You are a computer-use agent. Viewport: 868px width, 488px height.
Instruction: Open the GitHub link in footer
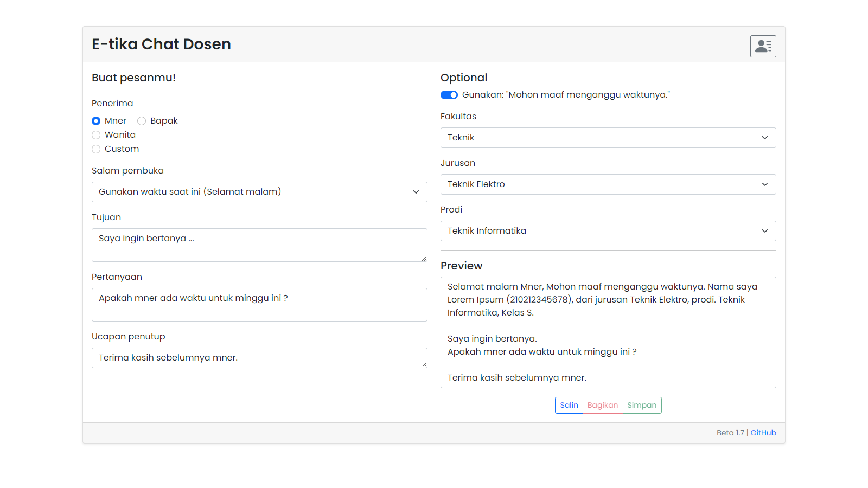763,433
